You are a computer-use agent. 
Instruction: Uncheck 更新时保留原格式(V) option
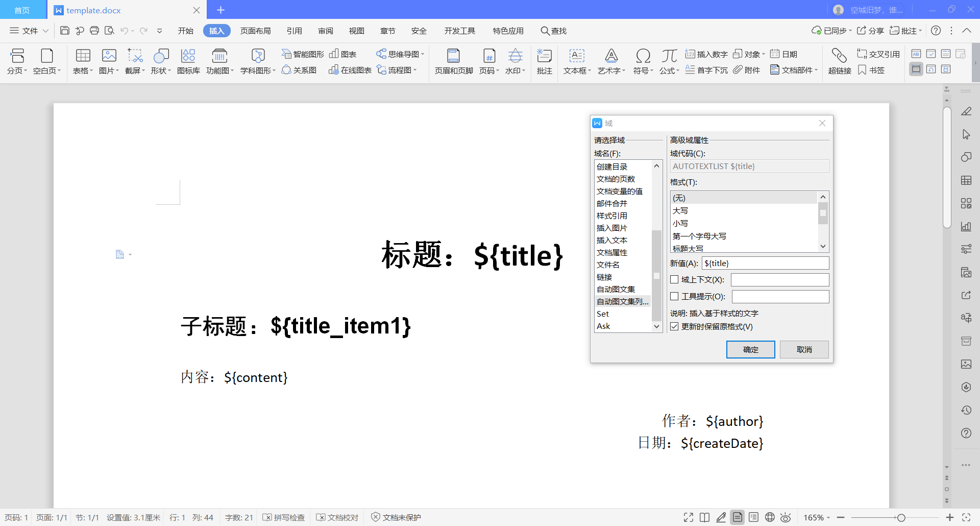click(674, 326)
